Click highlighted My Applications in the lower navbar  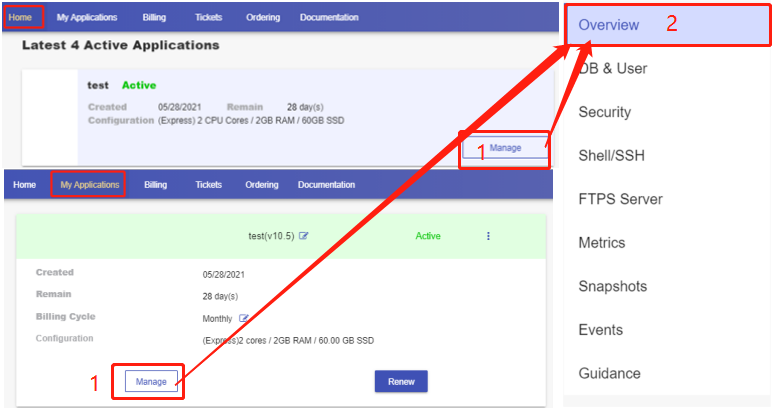[89, 185]
